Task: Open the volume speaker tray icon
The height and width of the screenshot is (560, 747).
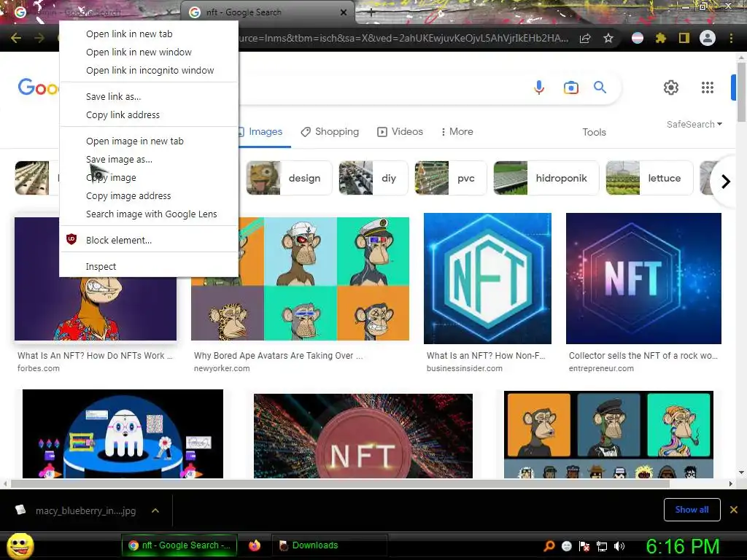Action: pos(619,546)
